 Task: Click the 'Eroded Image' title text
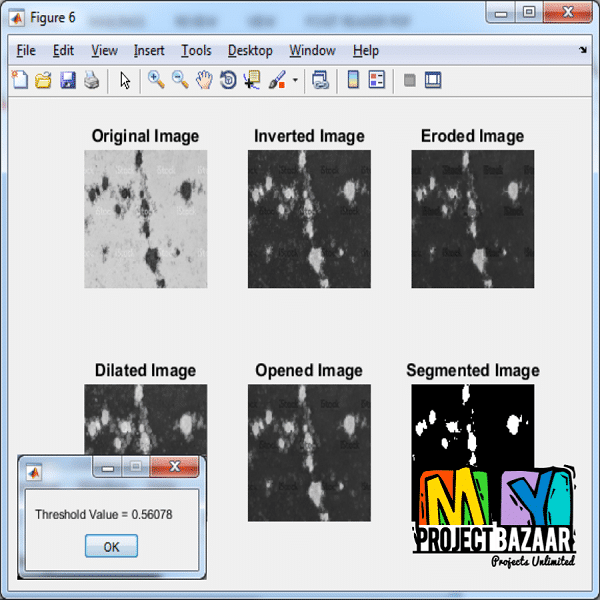click(473, 136)
